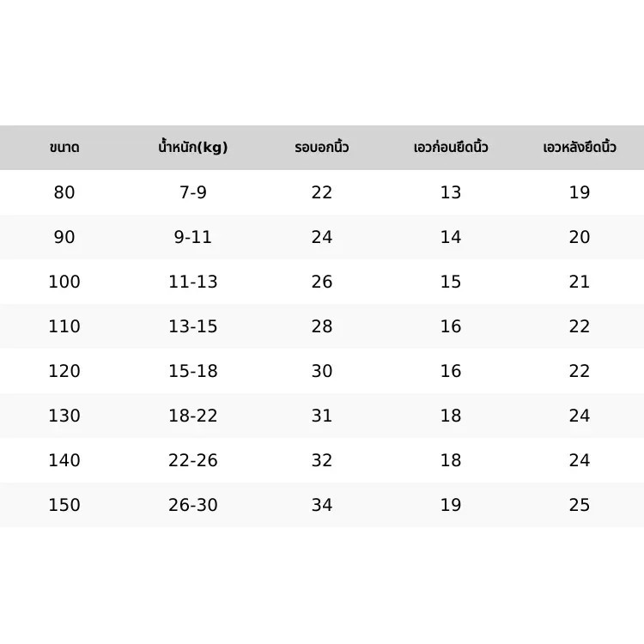Click chest value 34 cell
Viewport: 644px width, 644px height.
[x=322, y=505]
